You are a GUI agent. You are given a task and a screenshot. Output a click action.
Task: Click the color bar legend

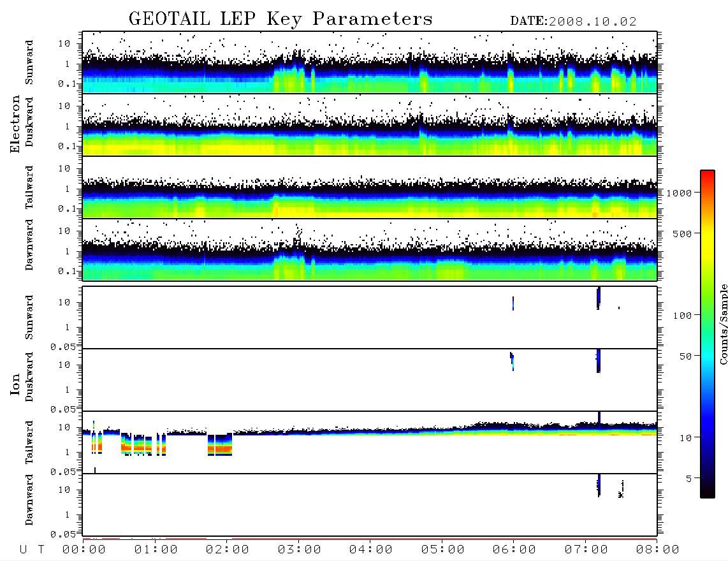coord(708,334)
